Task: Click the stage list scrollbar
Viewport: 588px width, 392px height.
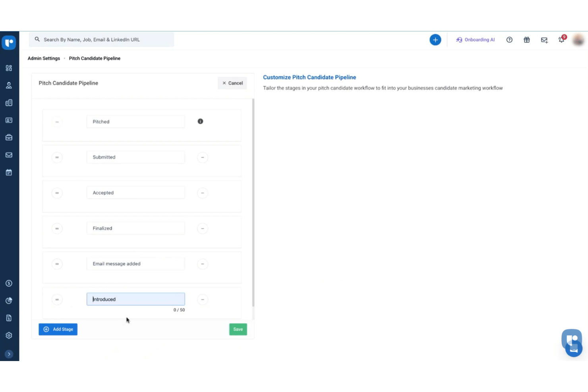Action: point(253,203)
